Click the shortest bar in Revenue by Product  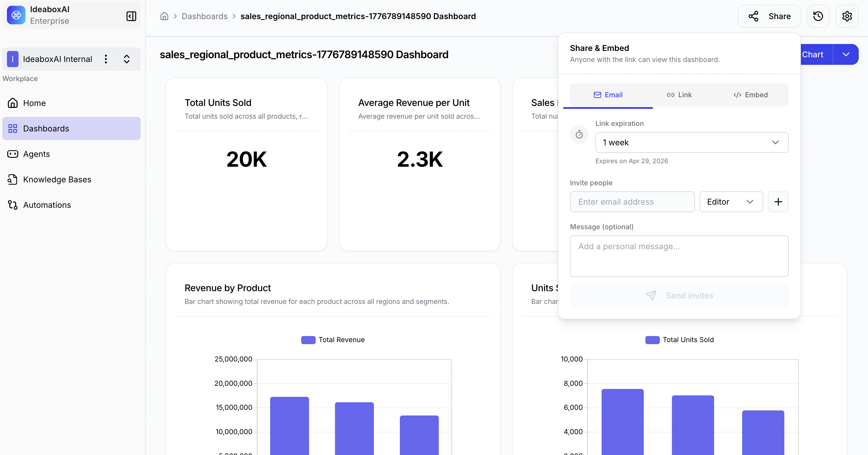pos(419,435)
